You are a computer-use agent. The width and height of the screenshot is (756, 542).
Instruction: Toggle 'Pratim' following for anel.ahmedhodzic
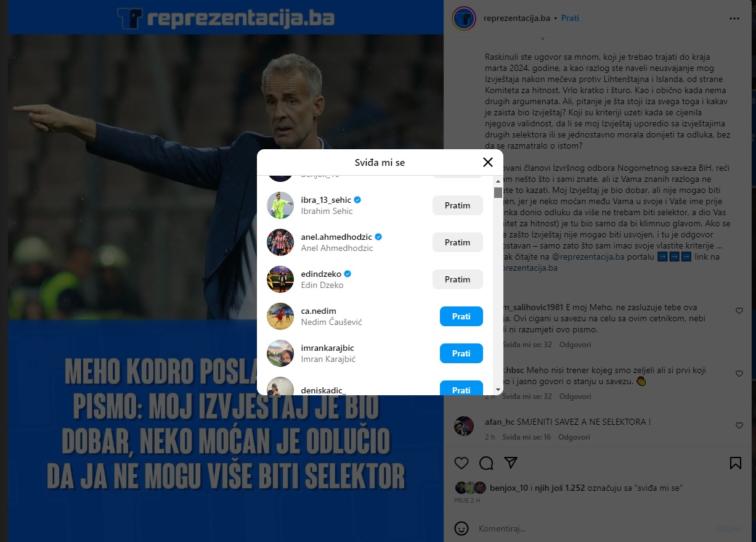(x=458, y=242)
